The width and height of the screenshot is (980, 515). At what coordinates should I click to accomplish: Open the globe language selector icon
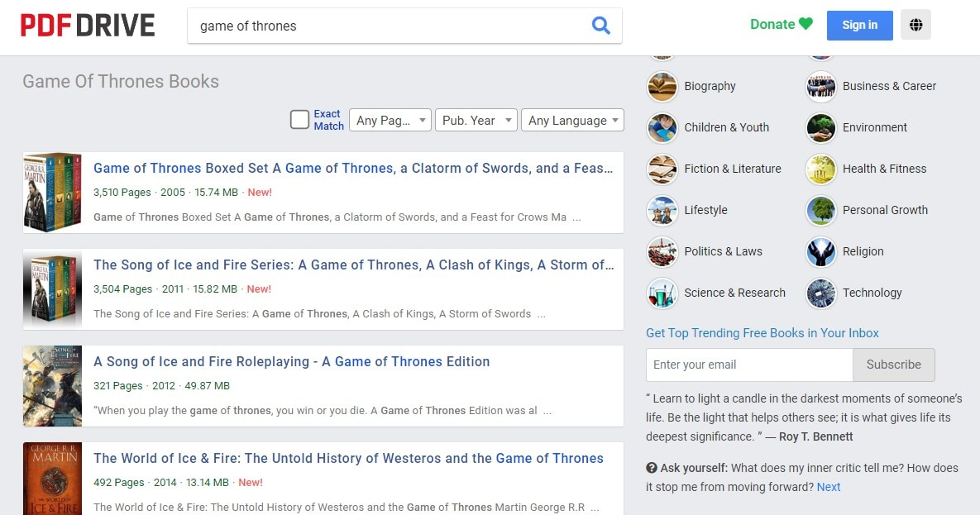click(915, 25)
